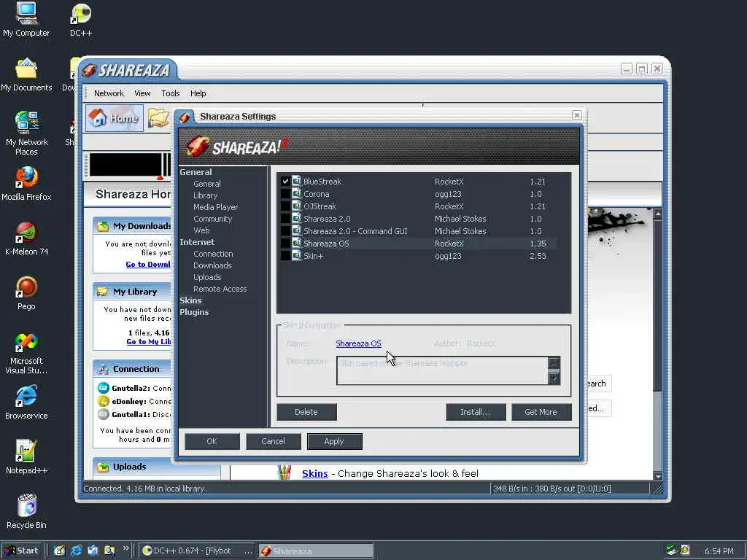Check the Shareaza OS skin checkbox
The image size is (747, 560).
tap(285, 244)
